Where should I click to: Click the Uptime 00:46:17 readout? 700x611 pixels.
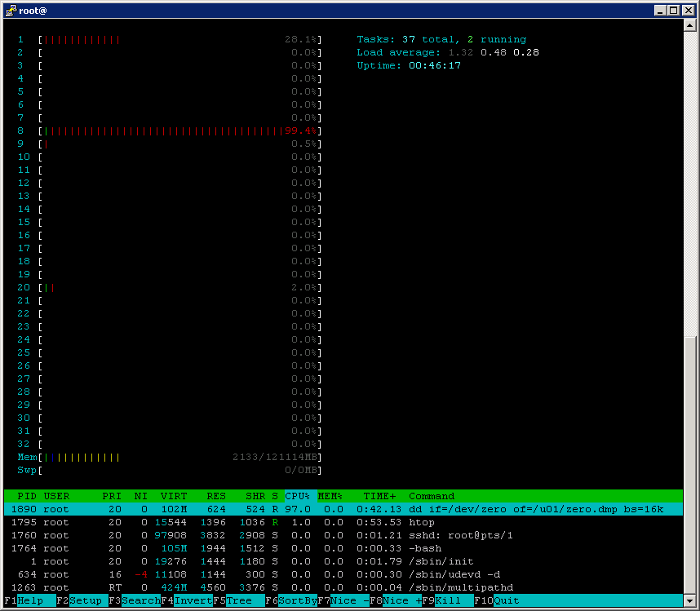pos(409,65)
